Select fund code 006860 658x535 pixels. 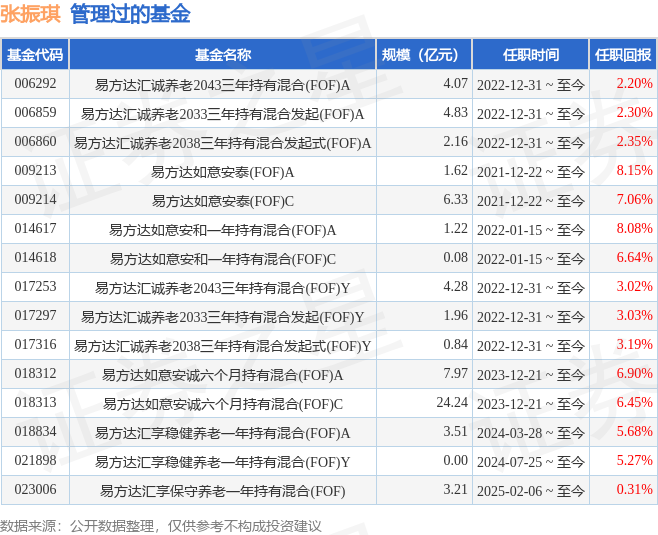35,141
